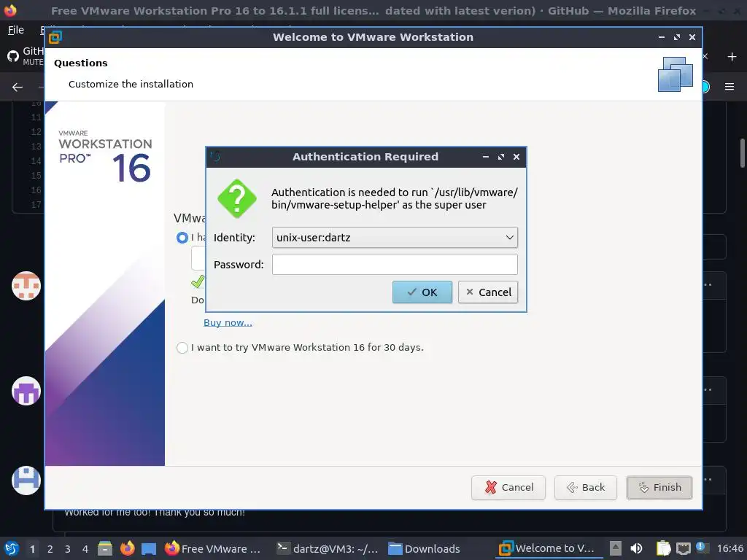Click the Firefox logo in the window title bar
The height and width of the screenshot is (560, 747).
point(10,10)
